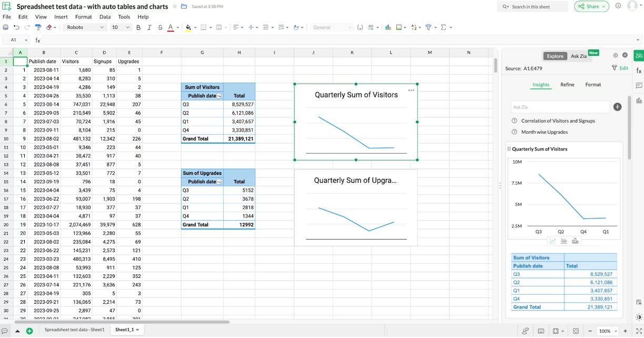The width and height of the screenshot is (644, 338).
Task: Toggle Italic formatting
Action: (x=149, y=27)
